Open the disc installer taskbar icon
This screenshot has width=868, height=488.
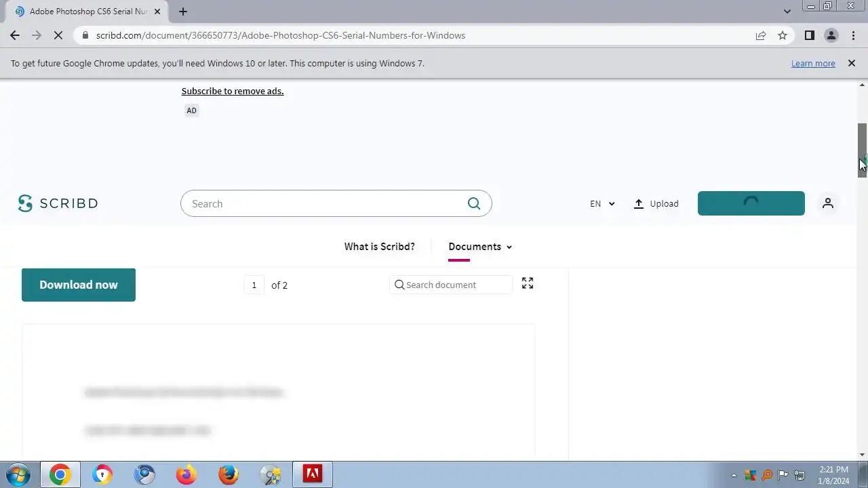[x=271, y=474]
